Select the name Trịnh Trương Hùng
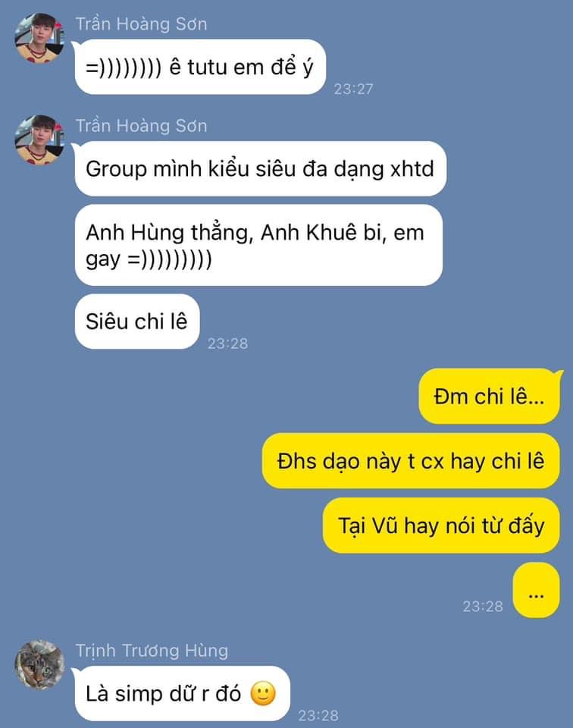The height and width of the screenshot is (728, 573). [152, 651]
